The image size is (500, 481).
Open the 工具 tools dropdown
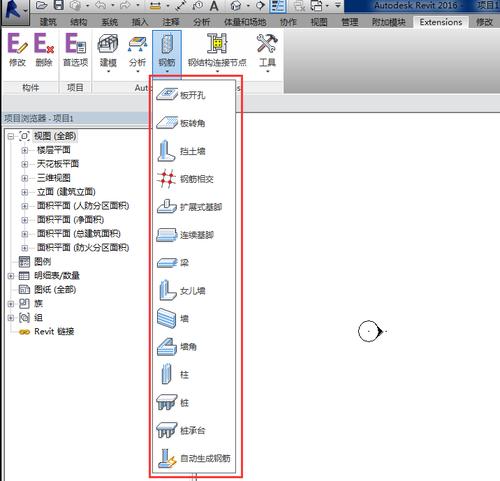267,53
